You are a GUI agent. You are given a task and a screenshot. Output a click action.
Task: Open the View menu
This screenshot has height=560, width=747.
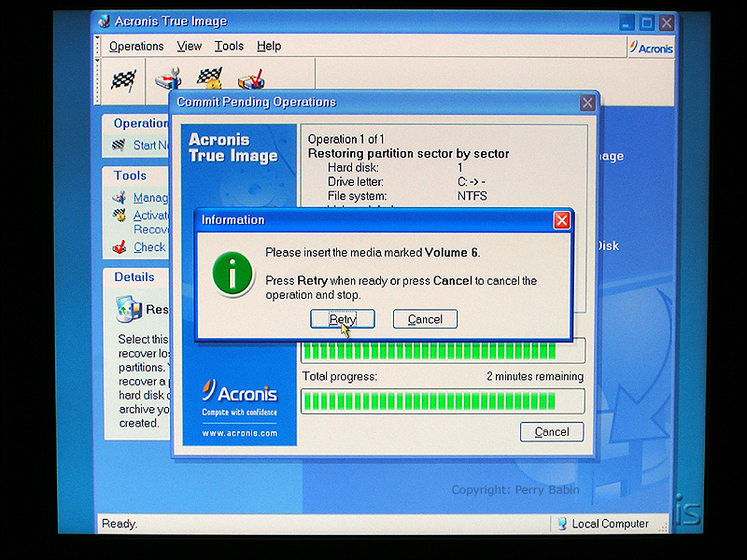pos(190,46)
